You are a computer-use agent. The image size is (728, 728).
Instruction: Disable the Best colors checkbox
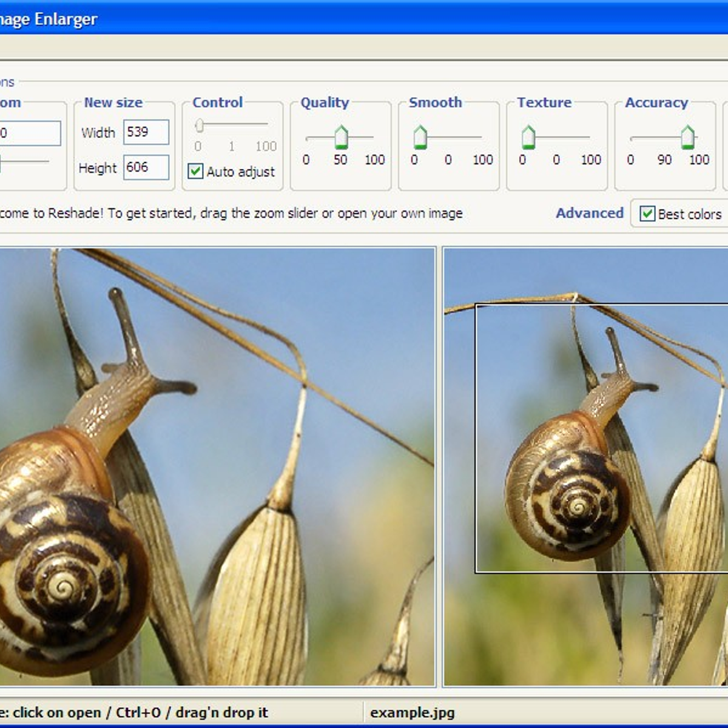coord(647,214)
